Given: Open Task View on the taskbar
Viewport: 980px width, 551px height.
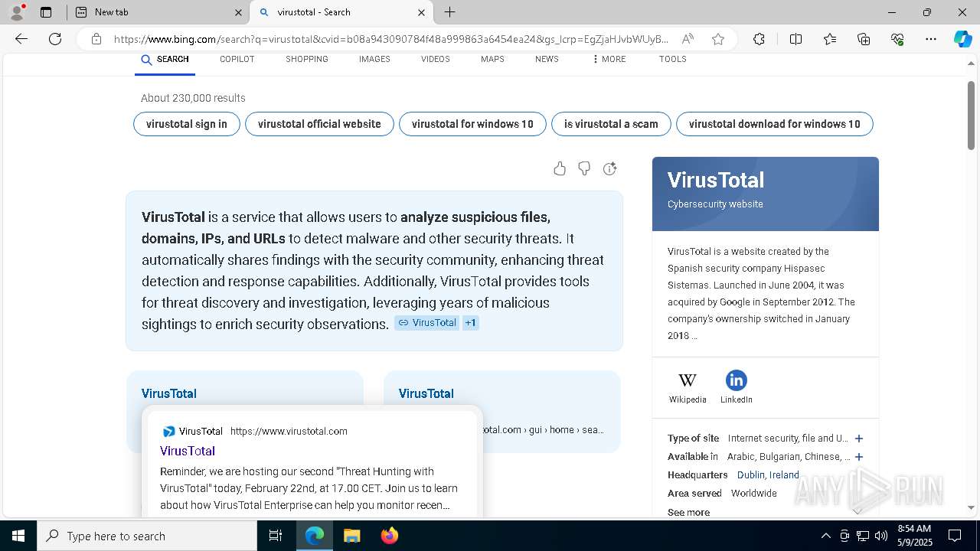Looking at the screenshot, I should pyautogui.click(x=276, y=536).
